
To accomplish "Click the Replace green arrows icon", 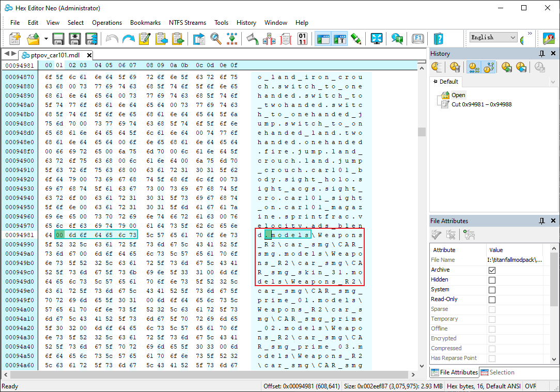I will pyautogui.click(x=232, y=39).
